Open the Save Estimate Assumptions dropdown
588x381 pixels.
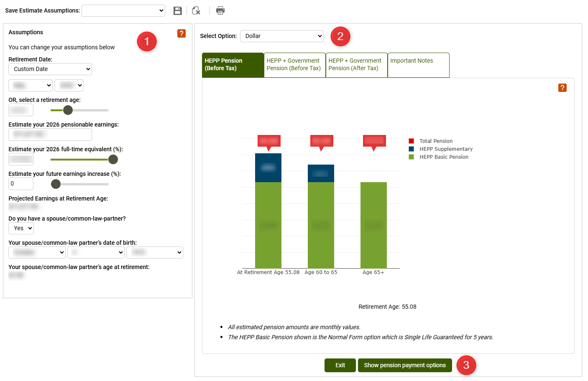pos(123,11)
